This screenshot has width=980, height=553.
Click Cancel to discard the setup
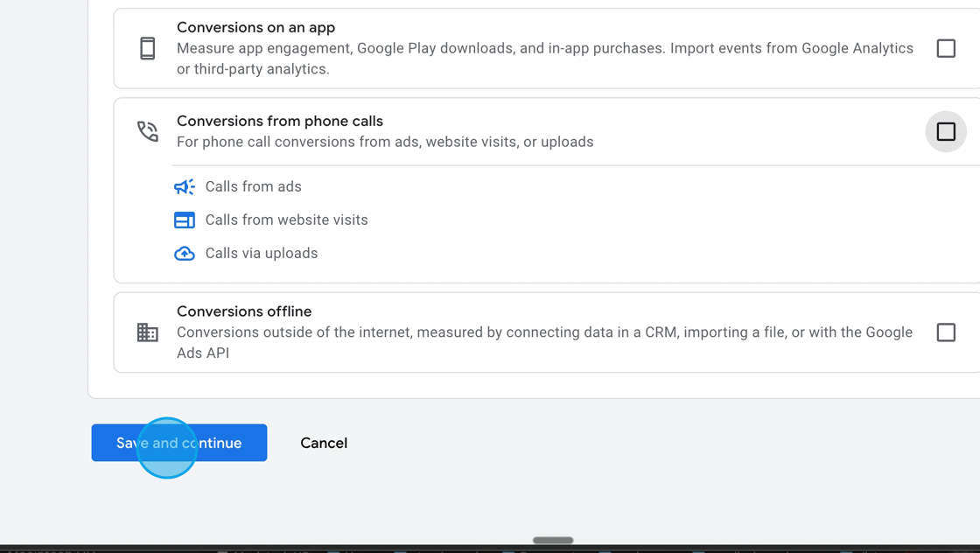tap(324, 443)
